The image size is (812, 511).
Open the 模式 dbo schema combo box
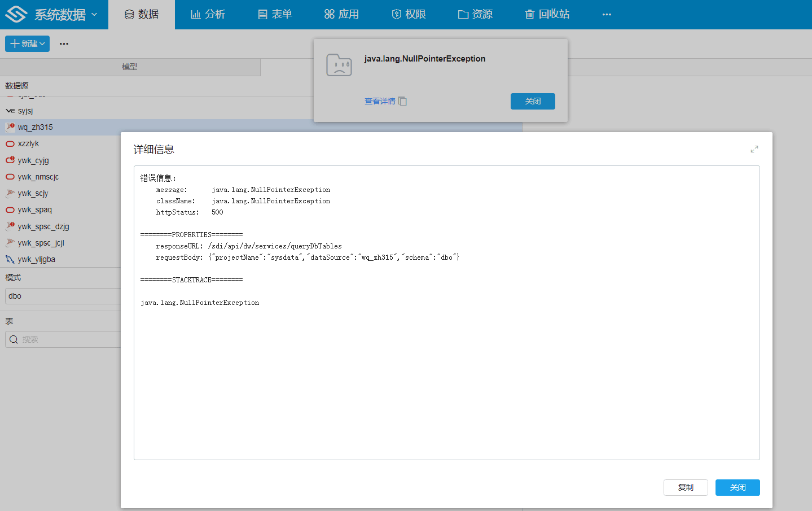[62, 296]
